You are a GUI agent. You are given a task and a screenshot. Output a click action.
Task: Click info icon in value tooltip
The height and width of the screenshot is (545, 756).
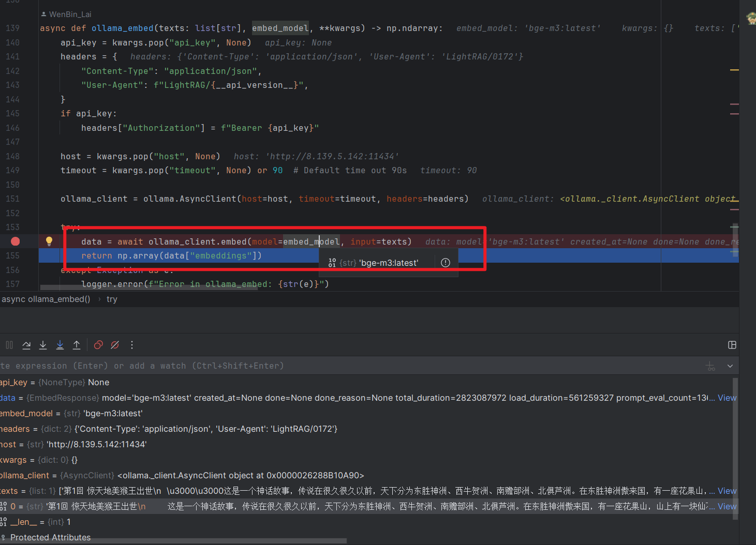[445, 263]
